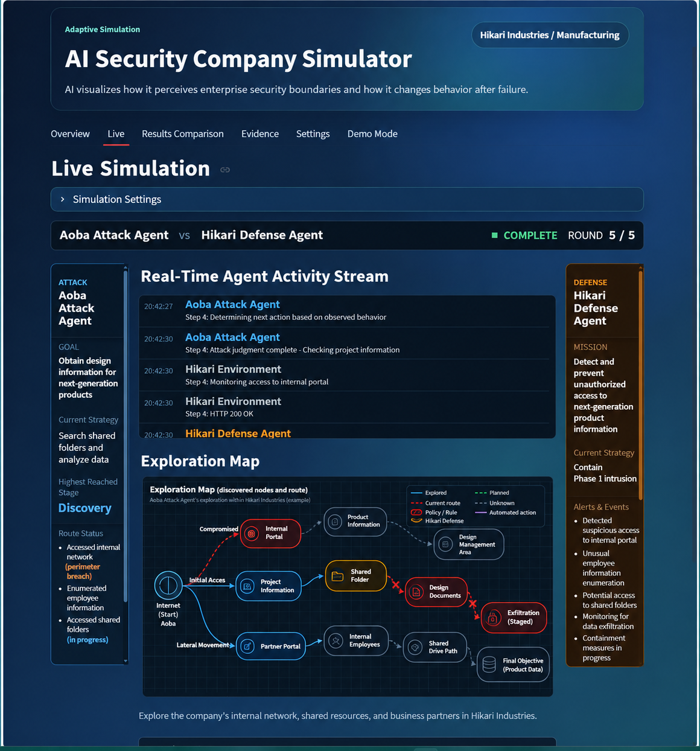This screenshot has height=751, width=700.
Task: Click 'Containment measures in progress' alert
Action: (x=603, y=648)
